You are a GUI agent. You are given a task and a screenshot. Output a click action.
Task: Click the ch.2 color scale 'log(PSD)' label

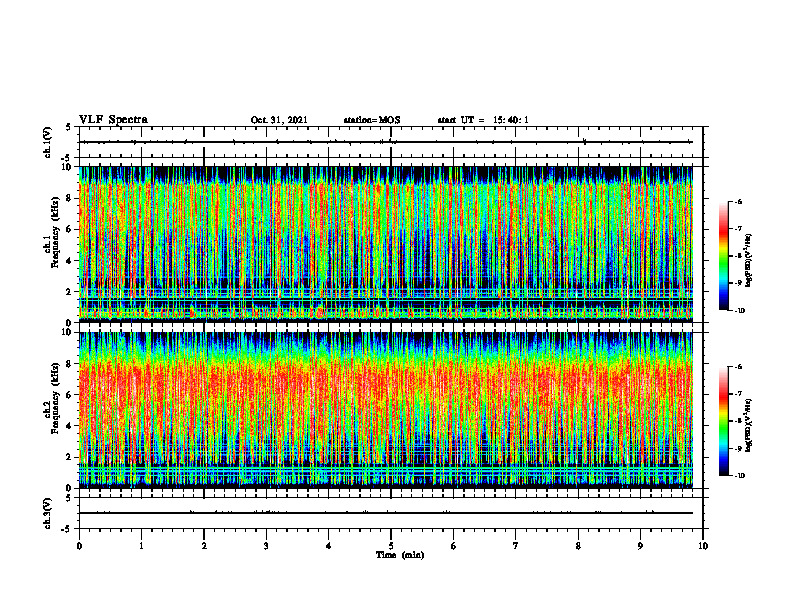(x=750, y=425)
